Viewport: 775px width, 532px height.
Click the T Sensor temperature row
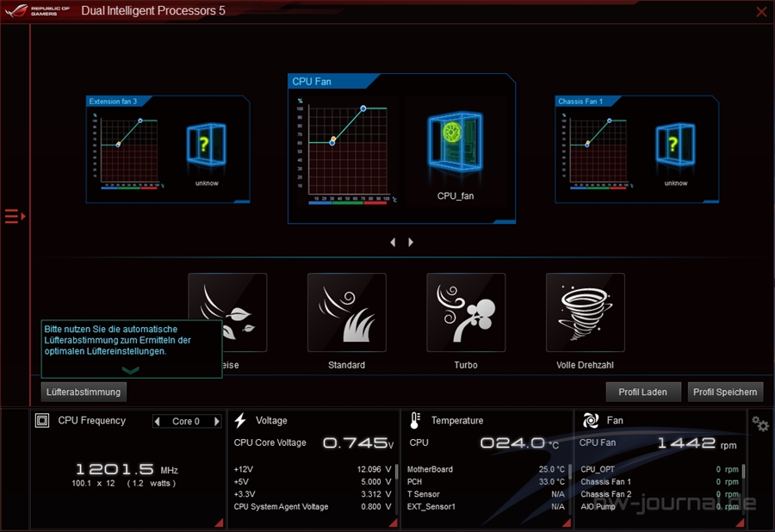click(486, 494)
